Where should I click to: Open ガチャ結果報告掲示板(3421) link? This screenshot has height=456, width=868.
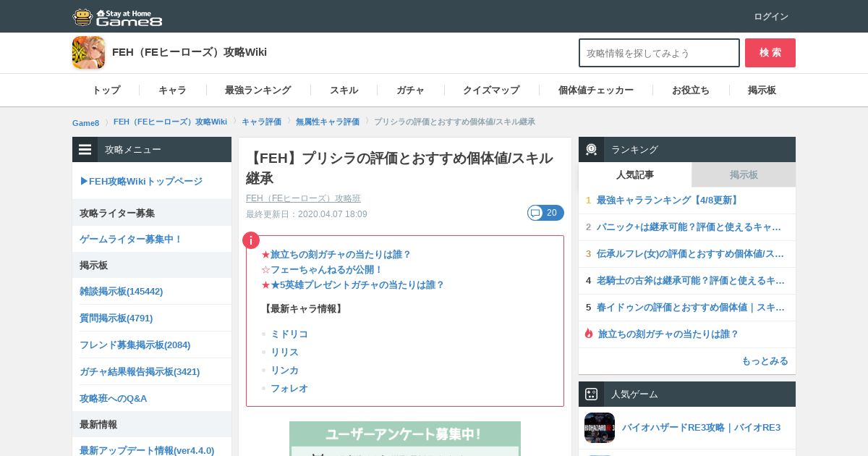coord(140,371)
